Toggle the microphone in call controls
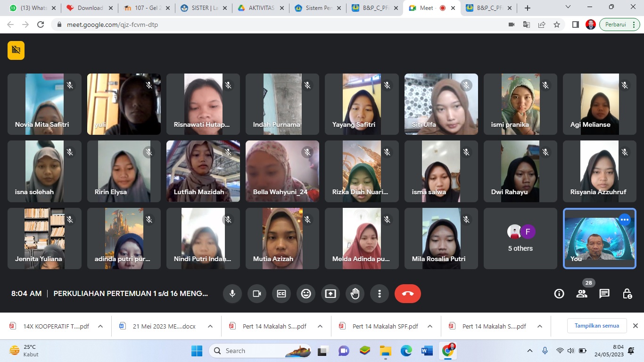Viewport: 644px width, 362px height. point(232,294)
